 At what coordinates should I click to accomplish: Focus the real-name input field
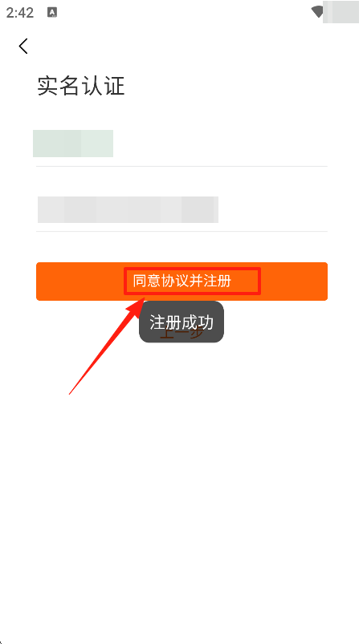click(181, 144)
